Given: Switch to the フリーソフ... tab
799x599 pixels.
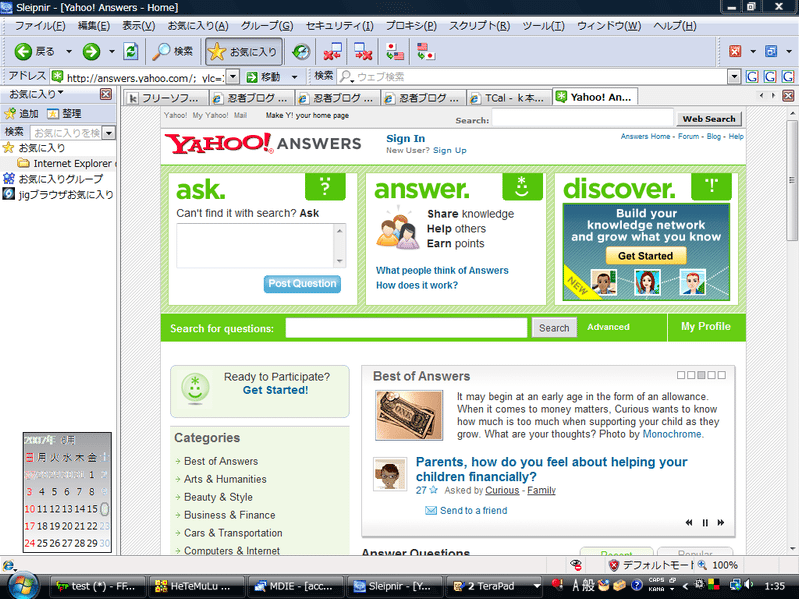Looking at the screenshot, I should 166,97.
